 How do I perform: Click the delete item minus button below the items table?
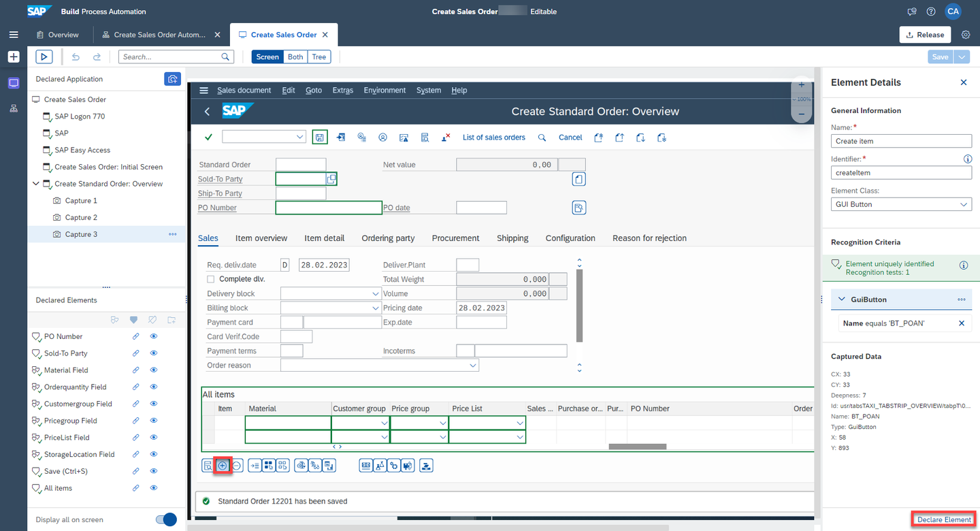pos(237,466)
